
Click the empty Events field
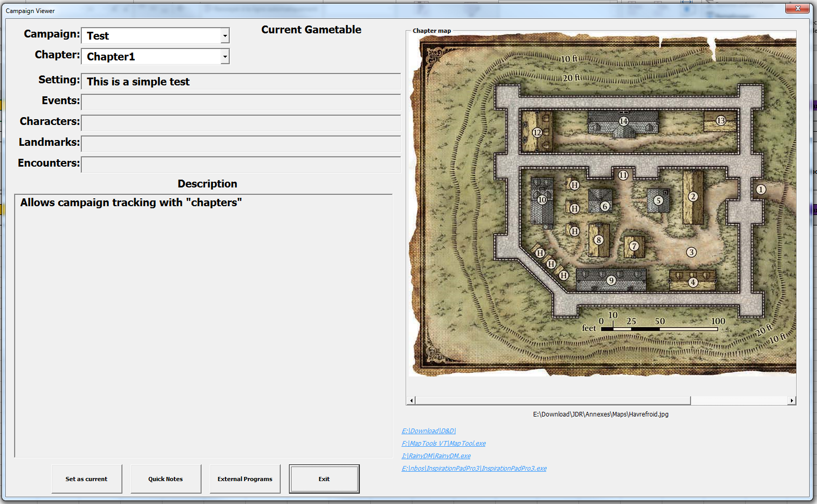[x=241, y=103]
